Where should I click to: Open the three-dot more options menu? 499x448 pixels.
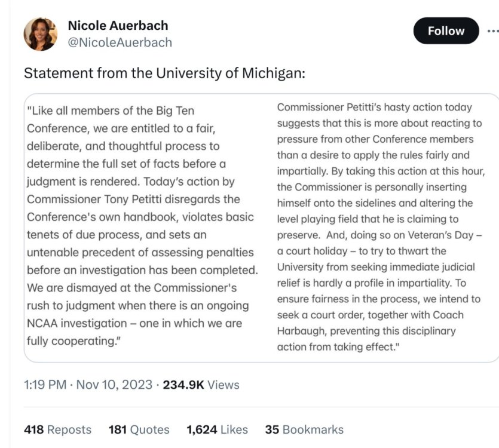point(492,31)
